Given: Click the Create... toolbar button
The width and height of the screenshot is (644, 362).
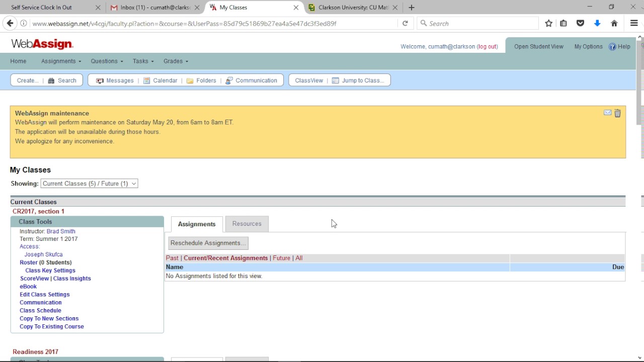Looking at the screenshot, I should pos(28,80).
